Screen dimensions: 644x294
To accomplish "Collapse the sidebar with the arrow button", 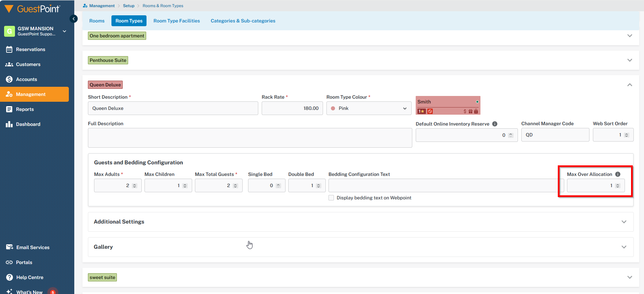I will point(74,19).
